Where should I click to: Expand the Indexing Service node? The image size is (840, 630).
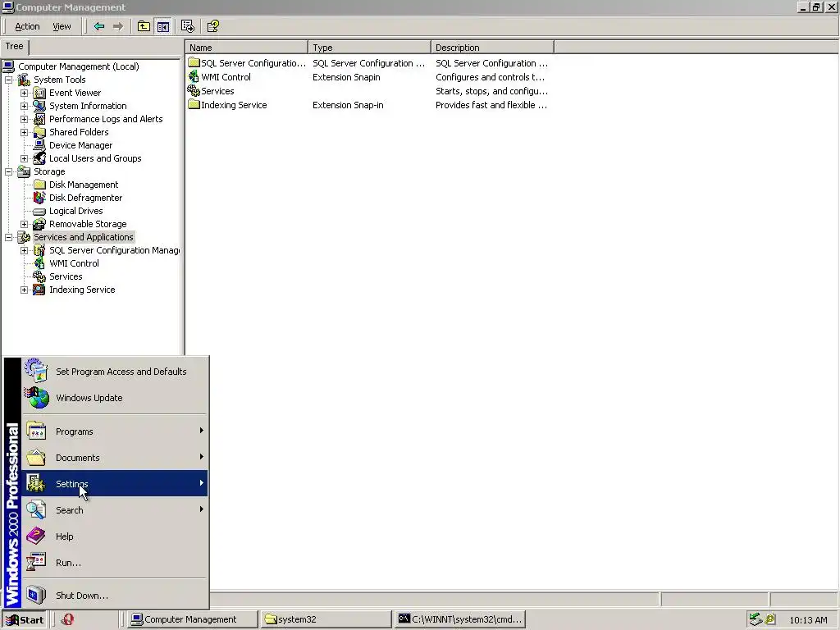pyautogui.click(x=24, y=290)
